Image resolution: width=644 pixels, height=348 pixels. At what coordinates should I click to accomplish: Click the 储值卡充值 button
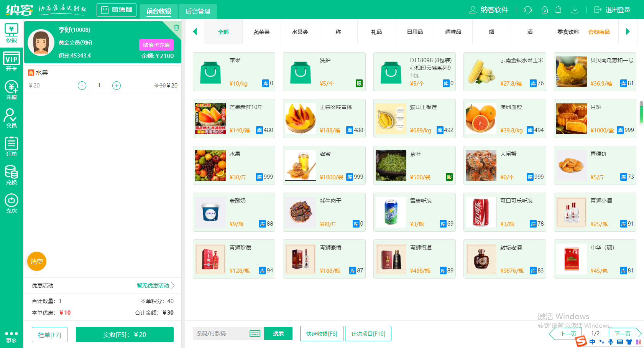(156, 45)
